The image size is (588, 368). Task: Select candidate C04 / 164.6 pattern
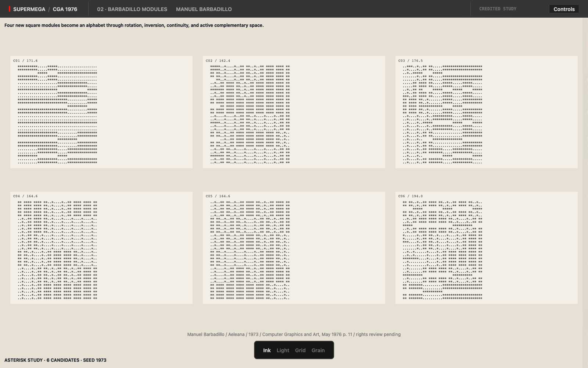click(101, 248)
